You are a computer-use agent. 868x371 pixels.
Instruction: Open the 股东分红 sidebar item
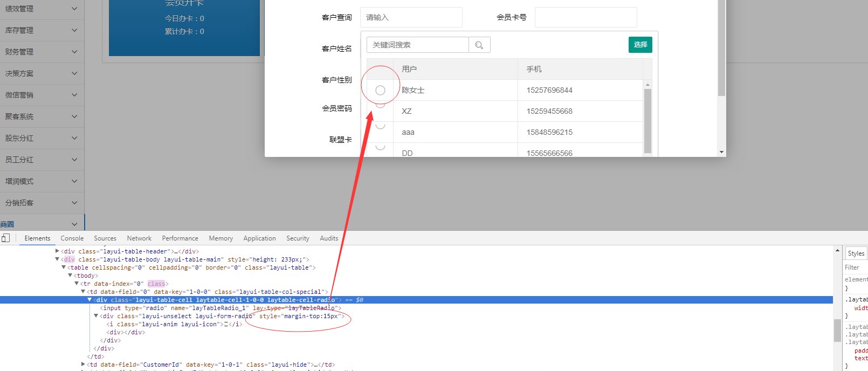[42, 138]
